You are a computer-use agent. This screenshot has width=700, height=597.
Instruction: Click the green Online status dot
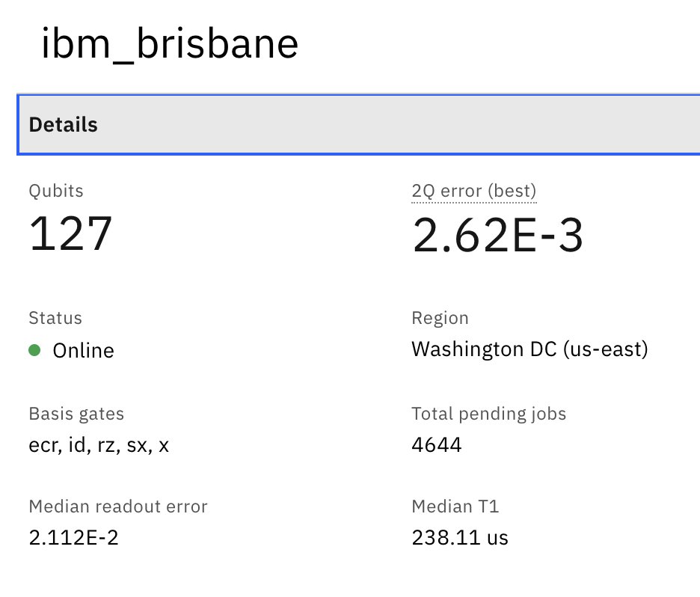click(x=34, y=350)
